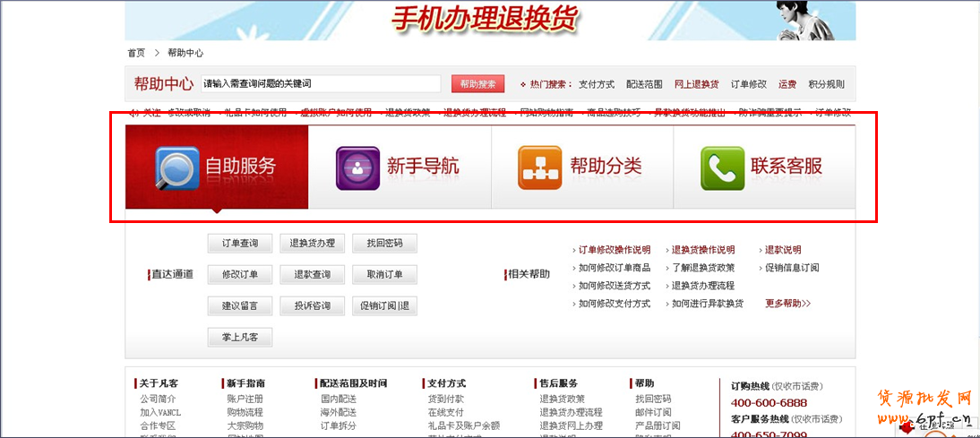This screenshot has width=980, height=438.
Task: Select the purple 新手导航 icon
Action: (x=357, y=167)
